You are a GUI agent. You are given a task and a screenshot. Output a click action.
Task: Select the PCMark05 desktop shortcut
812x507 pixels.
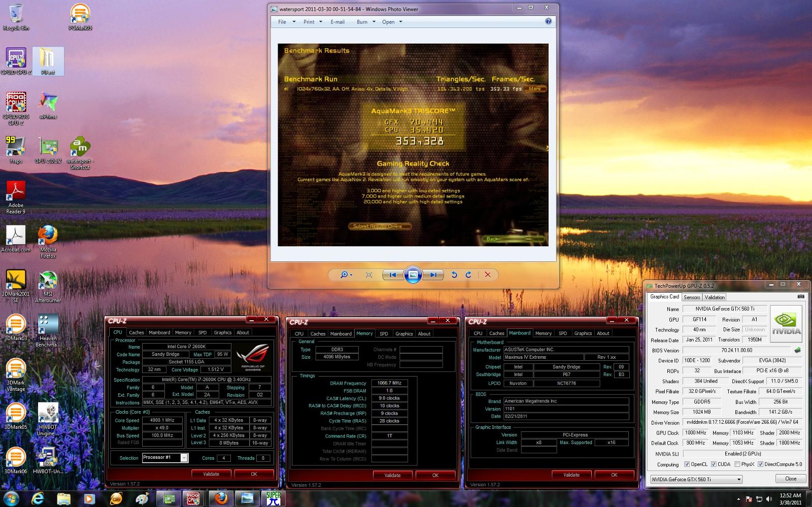tap(80, 17)
